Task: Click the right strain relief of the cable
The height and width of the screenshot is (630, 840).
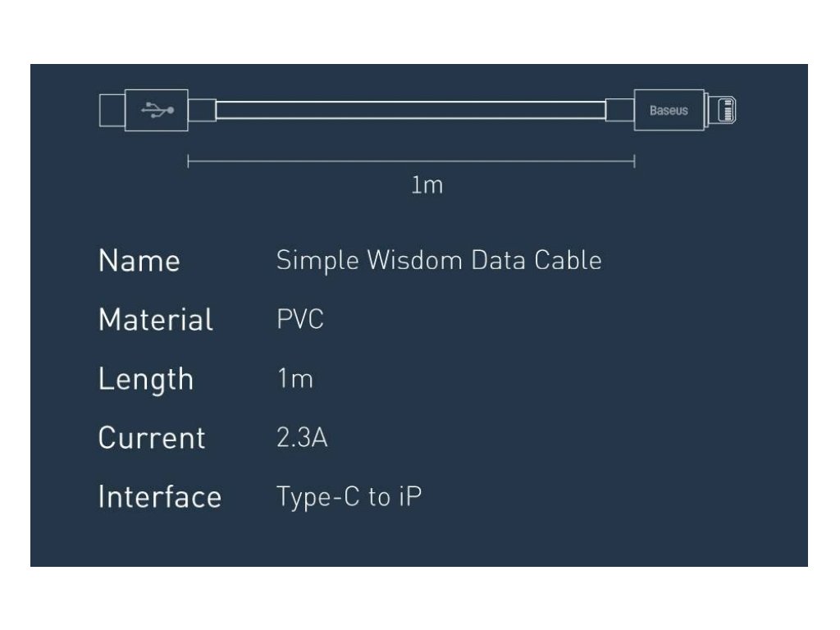Action: pos(620,110)
